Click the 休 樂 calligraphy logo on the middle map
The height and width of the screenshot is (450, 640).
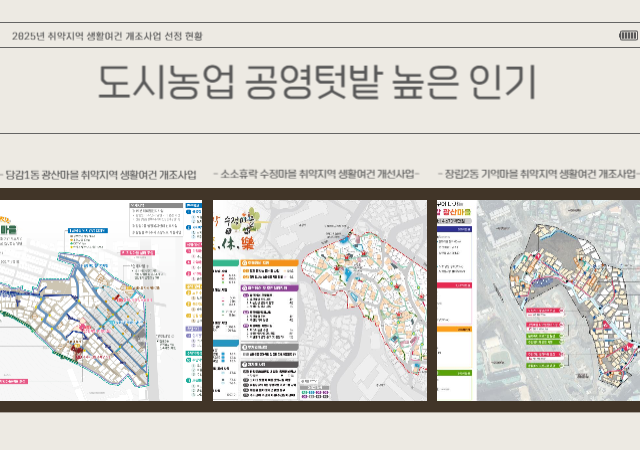click(240, 239)
